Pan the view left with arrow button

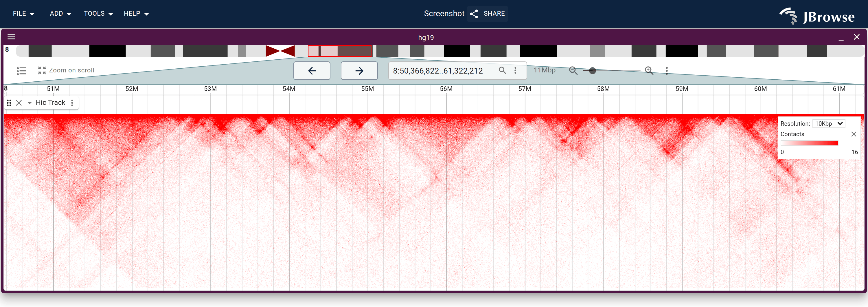[312, 70]
